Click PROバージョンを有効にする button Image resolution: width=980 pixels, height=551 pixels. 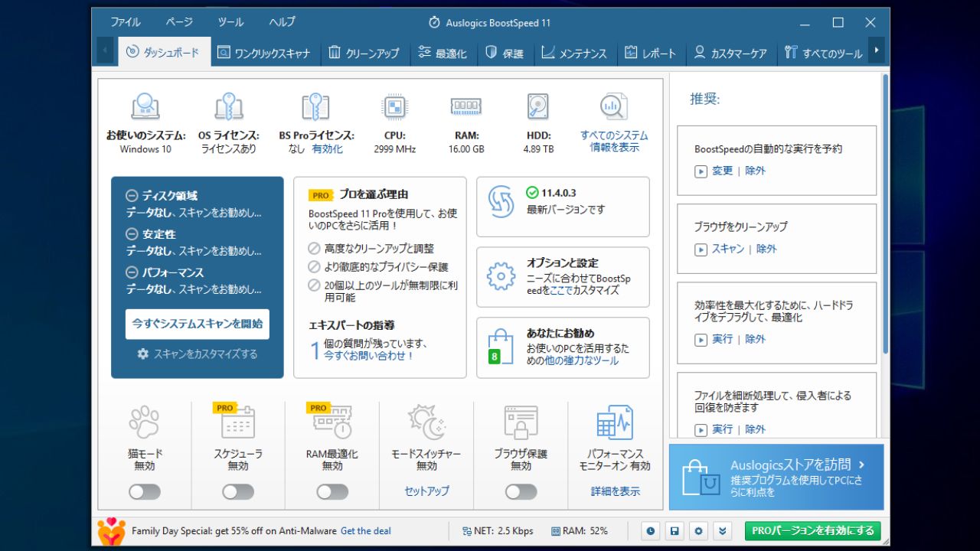[x=813, y=530]
